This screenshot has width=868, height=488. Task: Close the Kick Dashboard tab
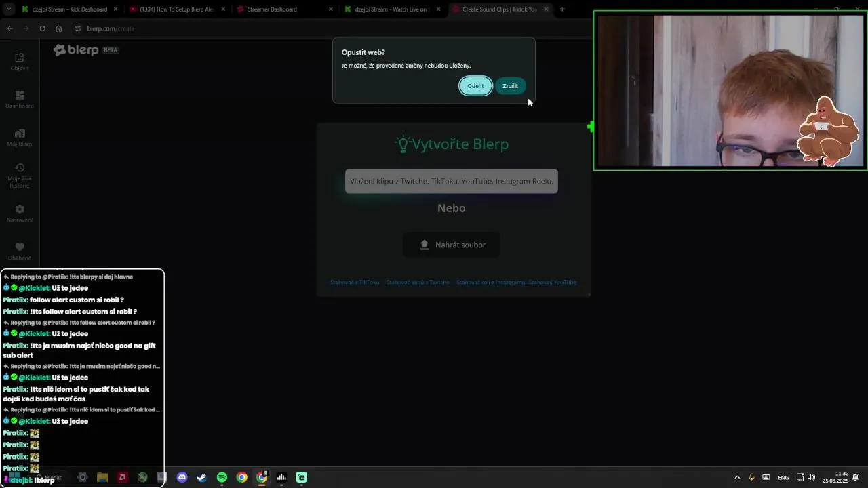point(116,9)
